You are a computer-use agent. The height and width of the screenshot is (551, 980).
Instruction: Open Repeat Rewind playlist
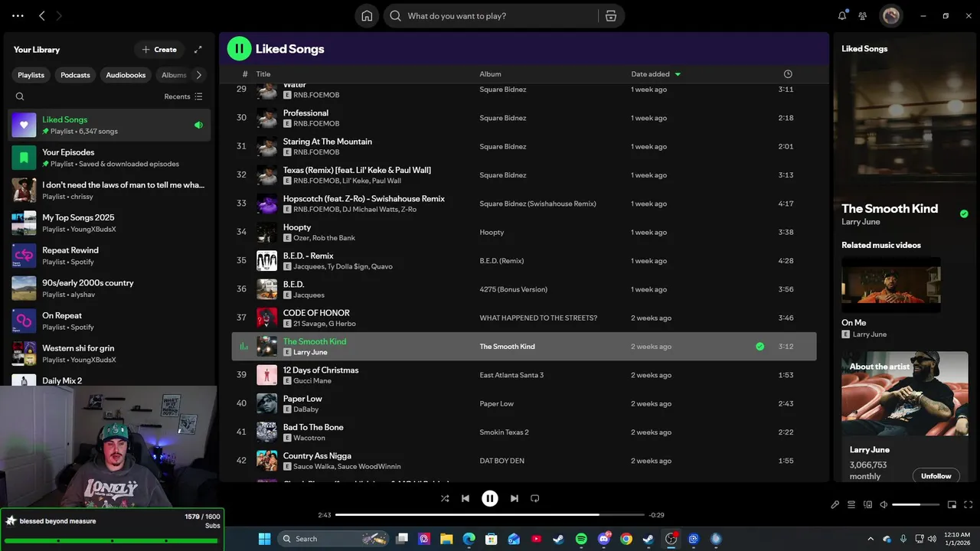[x=109, y=256]
